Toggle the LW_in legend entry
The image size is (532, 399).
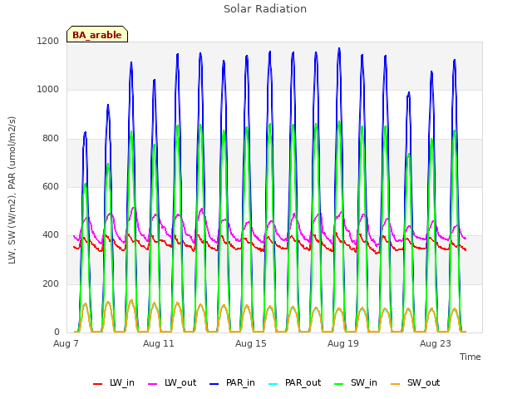click(x=114, y=383)
